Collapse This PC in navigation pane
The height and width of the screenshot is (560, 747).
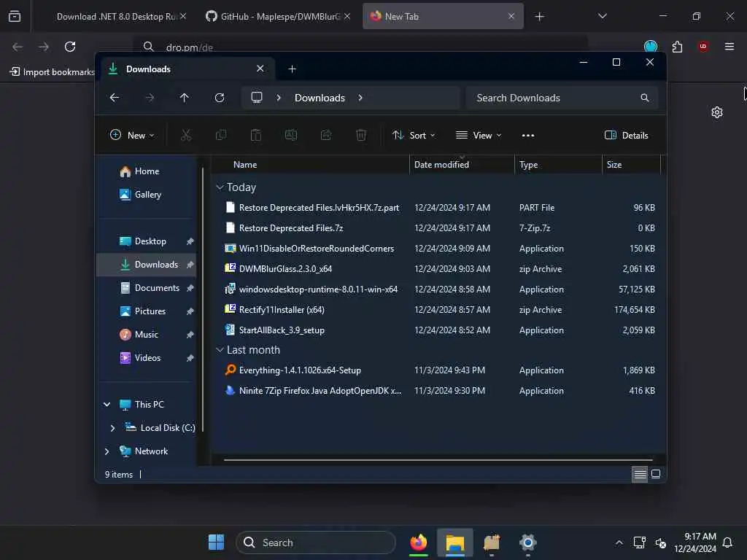point(107,404)
